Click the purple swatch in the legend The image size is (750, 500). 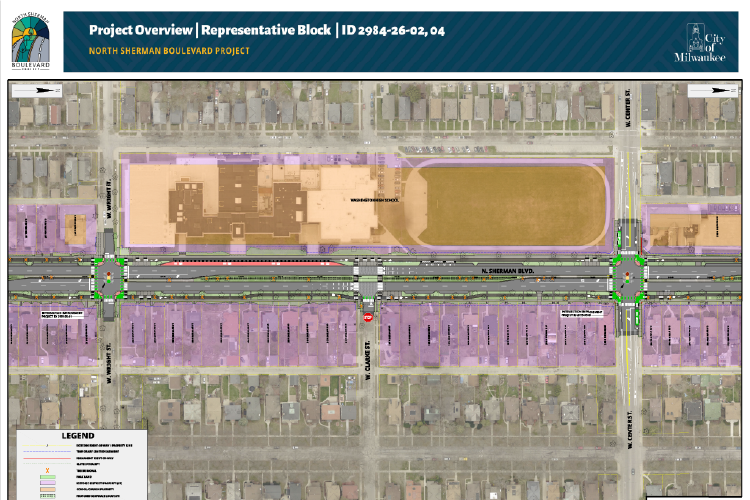pos(47,483)
